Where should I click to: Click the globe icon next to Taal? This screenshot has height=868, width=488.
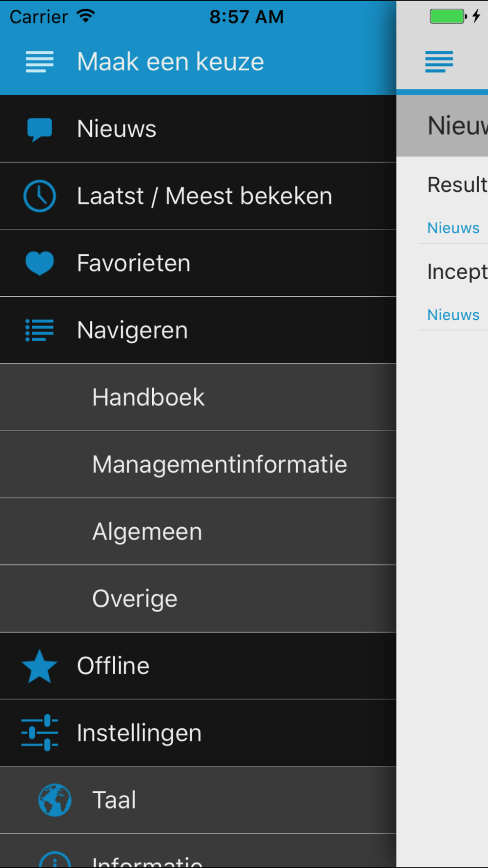point(55,800)
